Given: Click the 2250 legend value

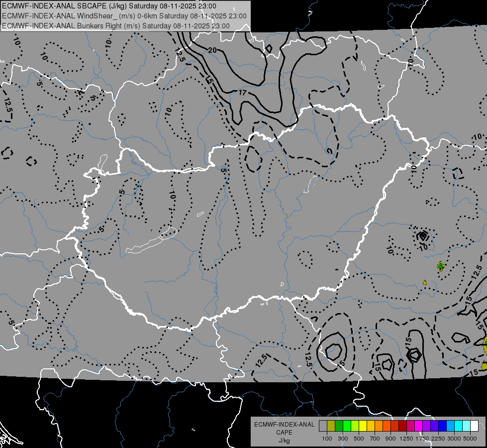Looking at the screenshot, I should pyautogui.click(x=438, y=439).
